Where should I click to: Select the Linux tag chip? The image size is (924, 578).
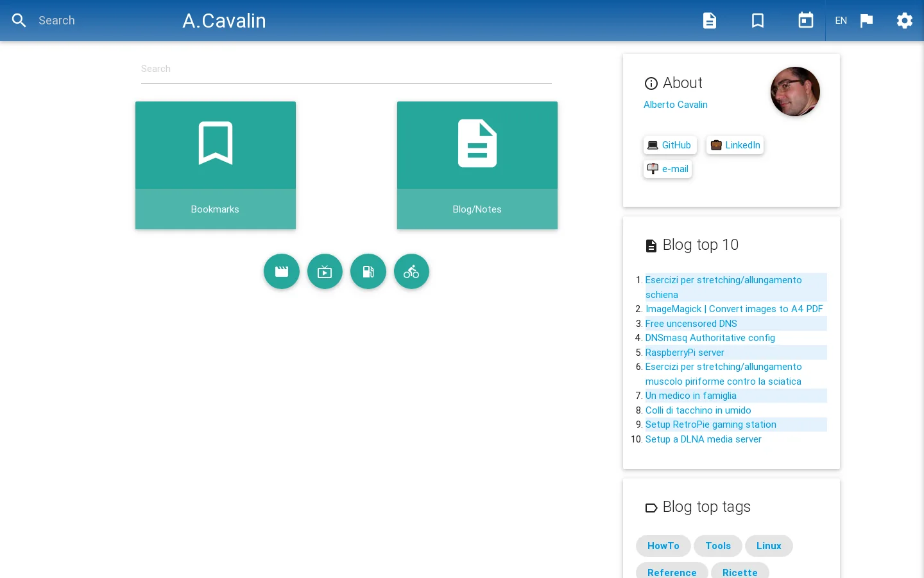[x=769, y=546]
